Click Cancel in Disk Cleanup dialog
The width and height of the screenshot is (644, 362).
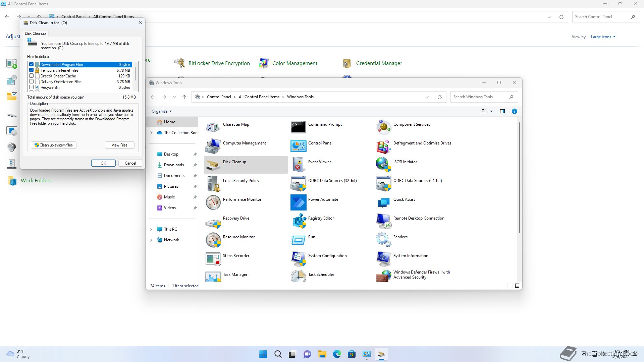(x=130, y=163)
